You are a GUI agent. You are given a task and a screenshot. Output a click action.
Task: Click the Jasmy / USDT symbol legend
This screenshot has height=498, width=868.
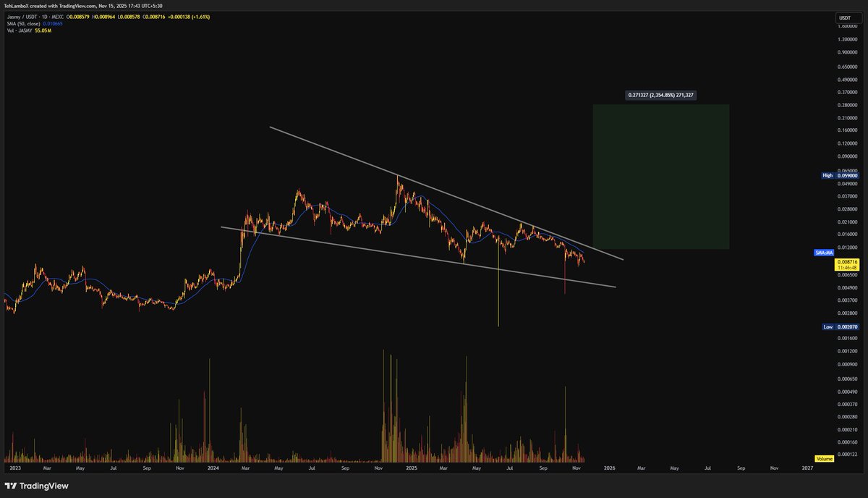click(35, 15)
